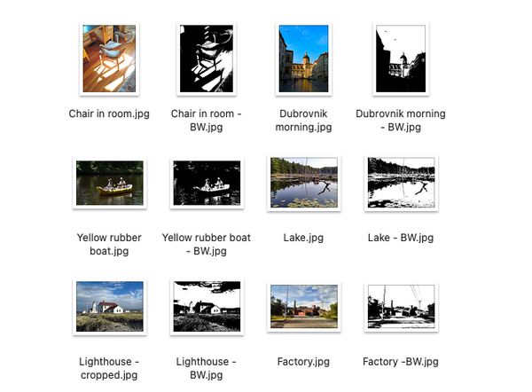
Task: Click the Dubrovnik morning.jpg color thumbnail
Action: point(303,59)
